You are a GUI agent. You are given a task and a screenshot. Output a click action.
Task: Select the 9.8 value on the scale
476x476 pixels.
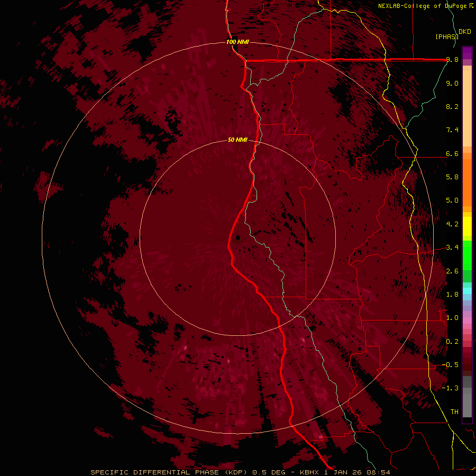pyautogui.click(x=452, y=60)
